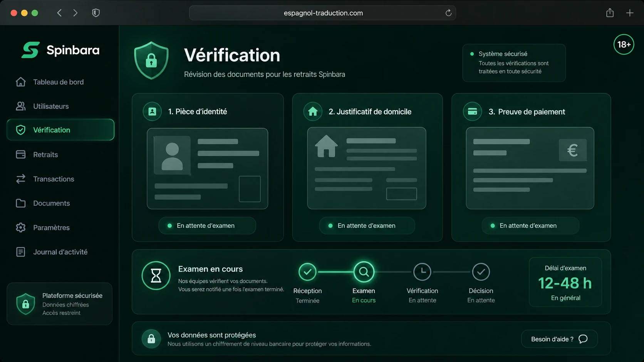Select Vérification in the sidebar
This screenshot has height=362, width=644.
[x=60, y=130]
